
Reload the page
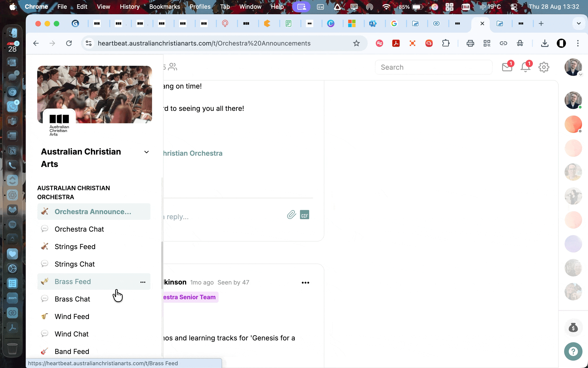(69, 43)
